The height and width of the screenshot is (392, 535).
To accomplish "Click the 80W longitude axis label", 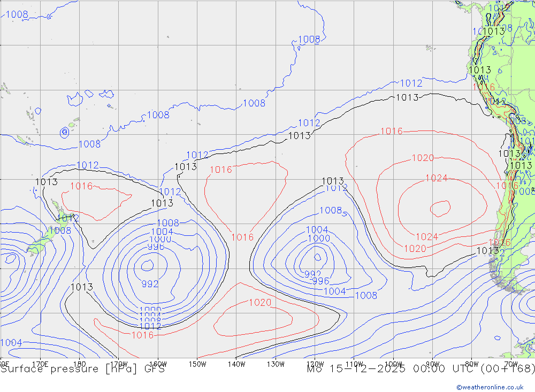I will coord(472,364).
